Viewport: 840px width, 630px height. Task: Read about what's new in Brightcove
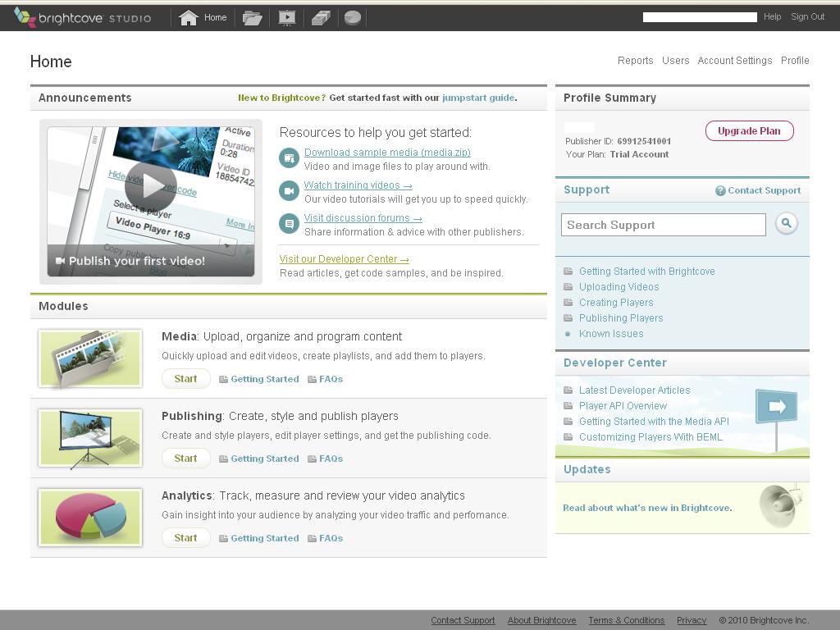coord(647,508)
